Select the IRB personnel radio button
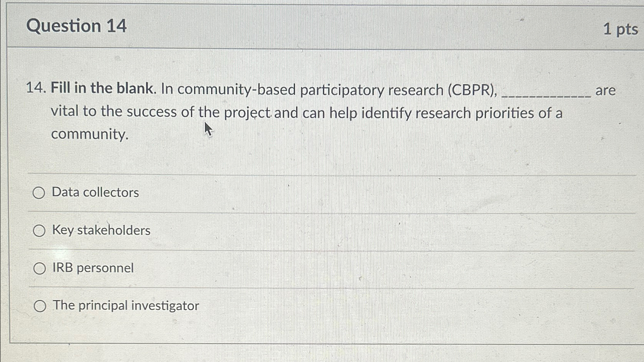644x362 pixels. [x=39, y=268]
